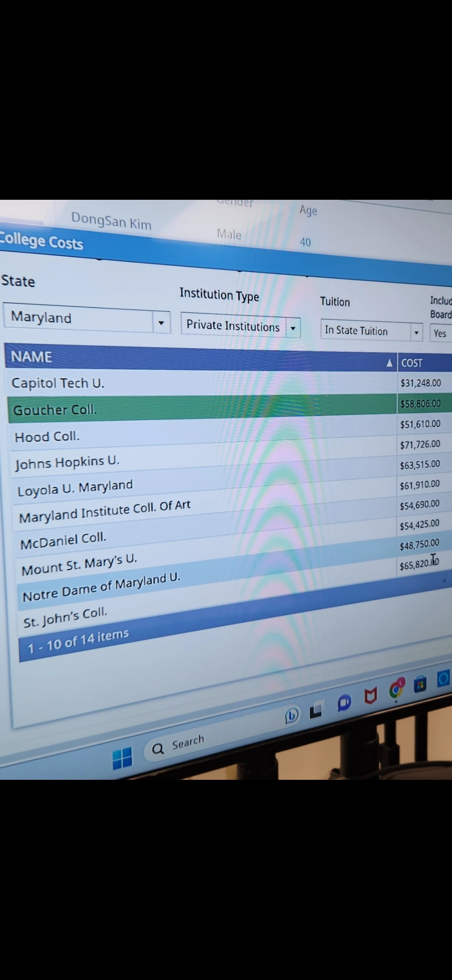
Task: Click the Age value 40
Action: (306, 242)
